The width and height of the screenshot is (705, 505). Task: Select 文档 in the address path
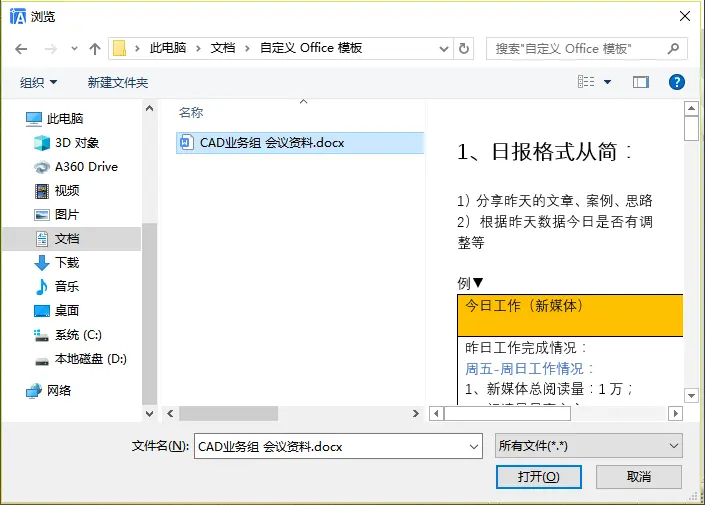click(223, 48)
